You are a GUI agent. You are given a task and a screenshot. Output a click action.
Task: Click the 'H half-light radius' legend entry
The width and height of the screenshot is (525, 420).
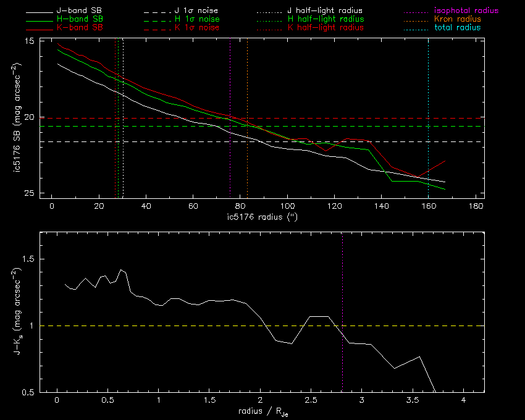325,20
